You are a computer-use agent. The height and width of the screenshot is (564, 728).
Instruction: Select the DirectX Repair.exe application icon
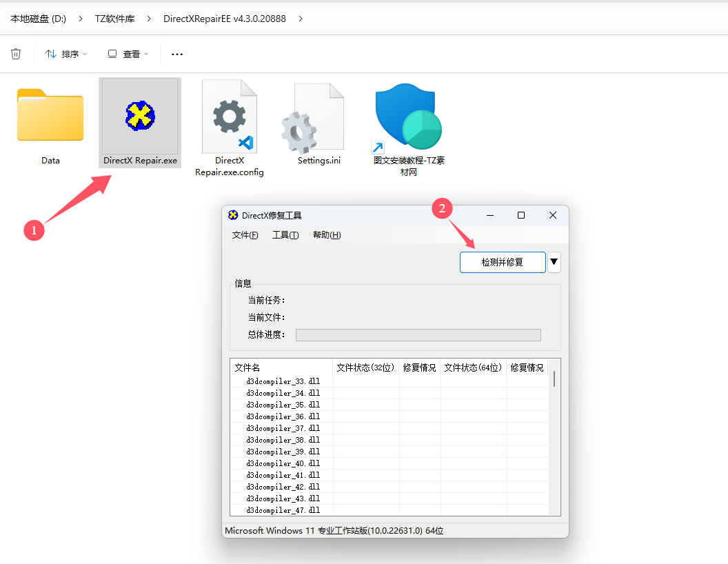(140, 116)
